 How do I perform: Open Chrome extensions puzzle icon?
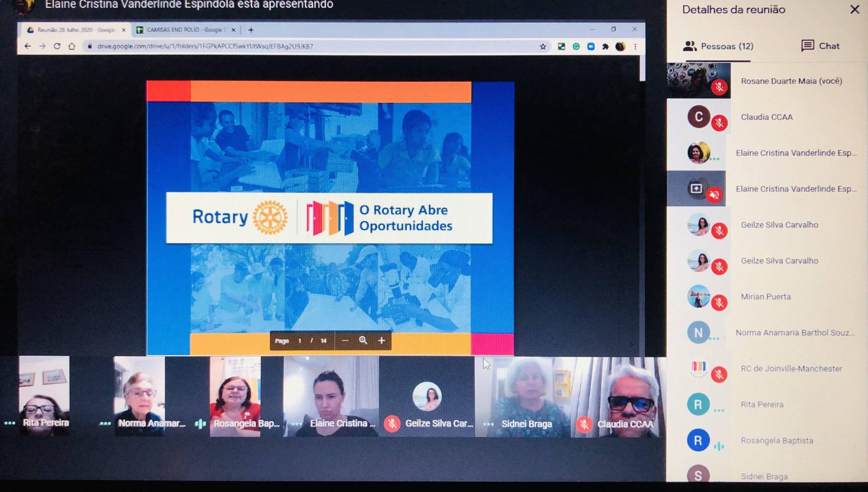coord(605,46)
